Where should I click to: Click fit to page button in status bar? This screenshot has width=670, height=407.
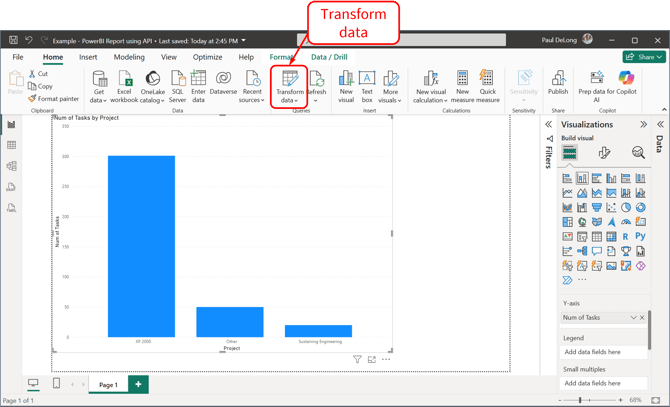655,400
